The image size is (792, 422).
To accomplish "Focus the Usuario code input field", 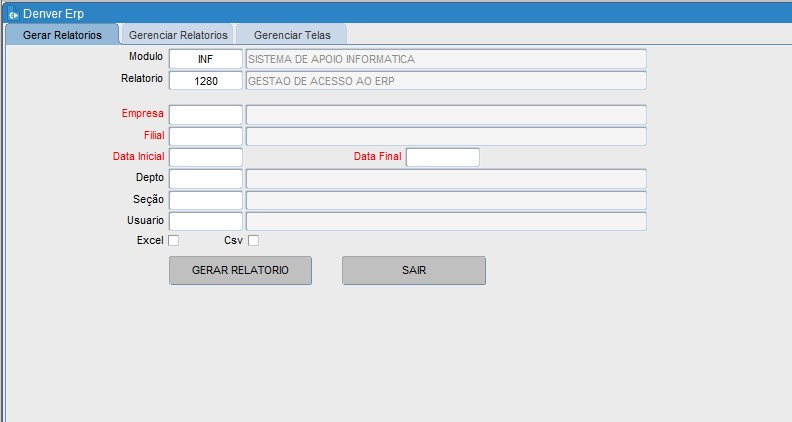I will [206, 221].
